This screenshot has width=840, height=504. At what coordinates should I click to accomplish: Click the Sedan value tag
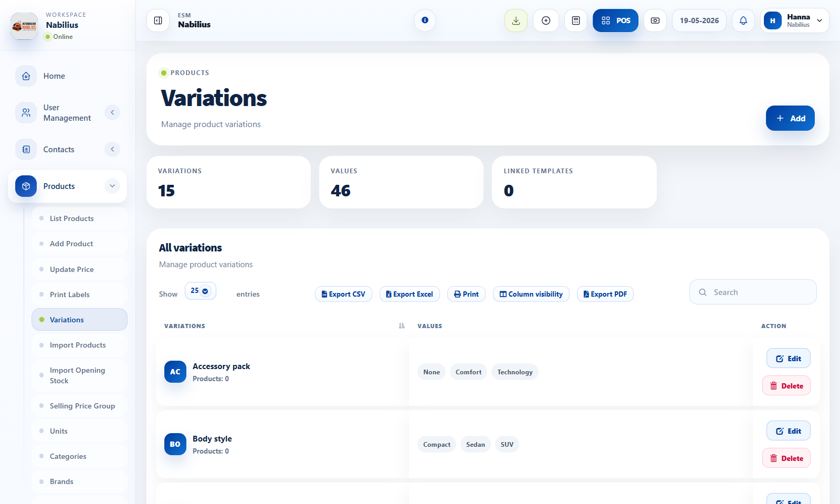click(x=476, y=444)
